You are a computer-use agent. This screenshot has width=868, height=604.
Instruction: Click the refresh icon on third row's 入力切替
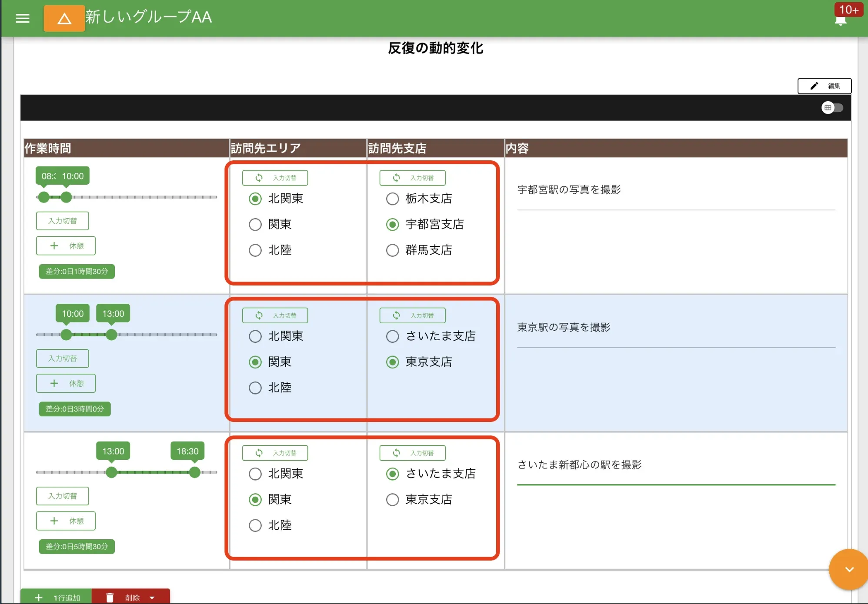(260, 453)
